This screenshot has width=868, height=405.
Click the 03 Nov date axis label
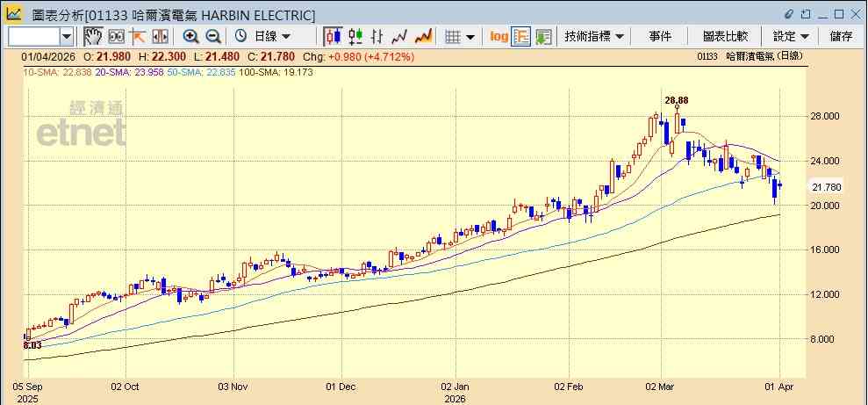tap(233, 387)
